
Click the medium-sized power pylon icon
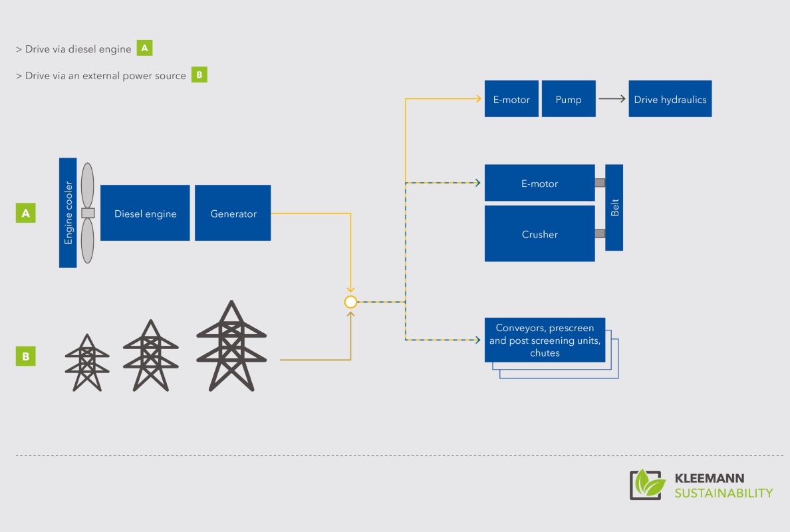pos(151,355)
